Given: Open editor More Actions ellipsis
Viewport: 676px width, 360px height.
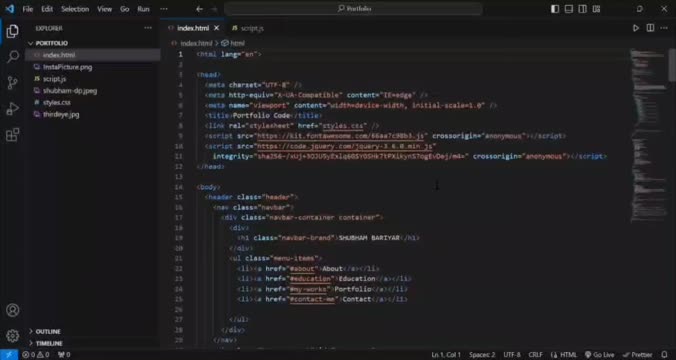Looking at the screenshot, I should tap(664, 28).
